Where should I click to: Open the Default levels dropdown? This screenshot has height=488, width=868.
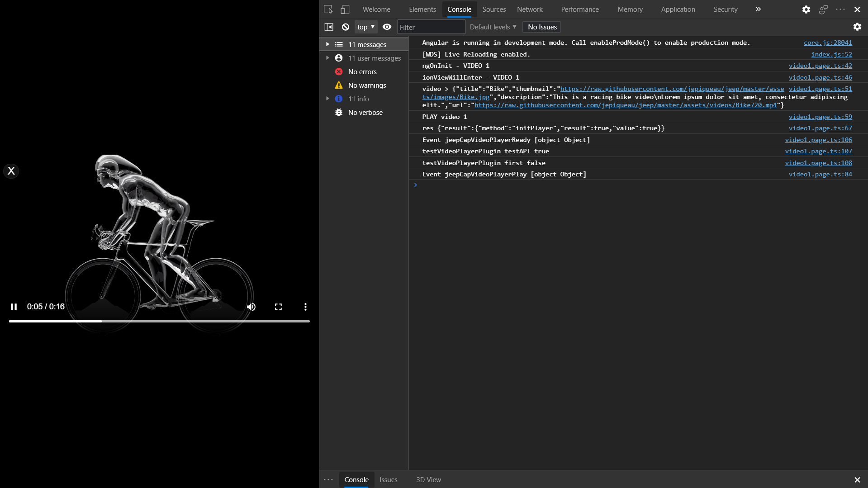[493, 27]
